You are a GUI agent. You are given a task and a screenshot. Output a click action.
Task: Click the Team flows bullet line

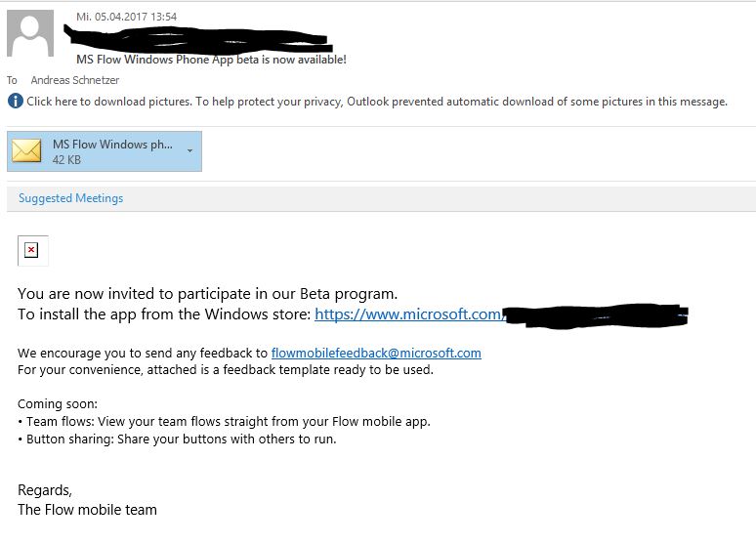(224, 421)
